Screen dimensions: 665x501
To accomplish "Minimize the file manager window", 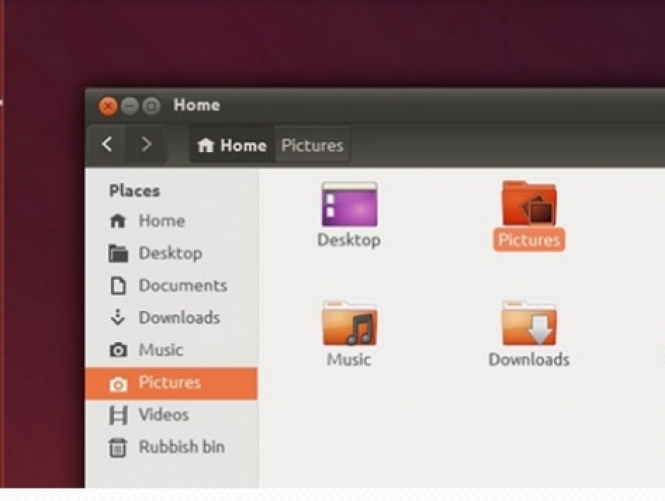I will pyautogui.click(x=129, y=105).
